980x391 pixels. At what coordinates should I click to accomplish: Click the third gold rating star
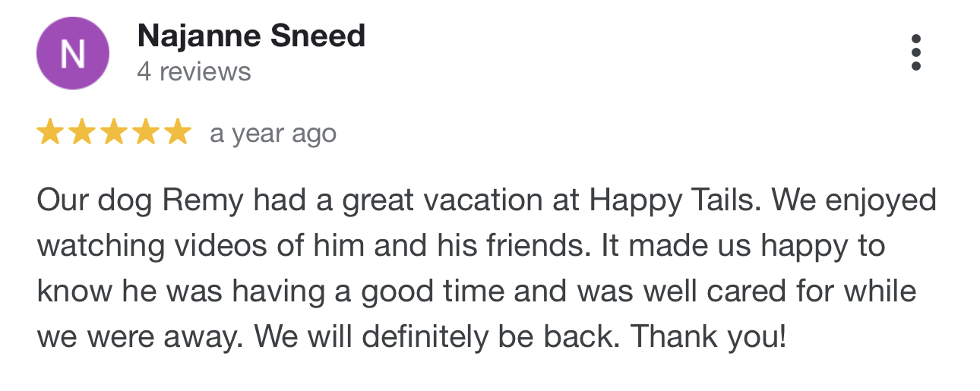(114, 132)
